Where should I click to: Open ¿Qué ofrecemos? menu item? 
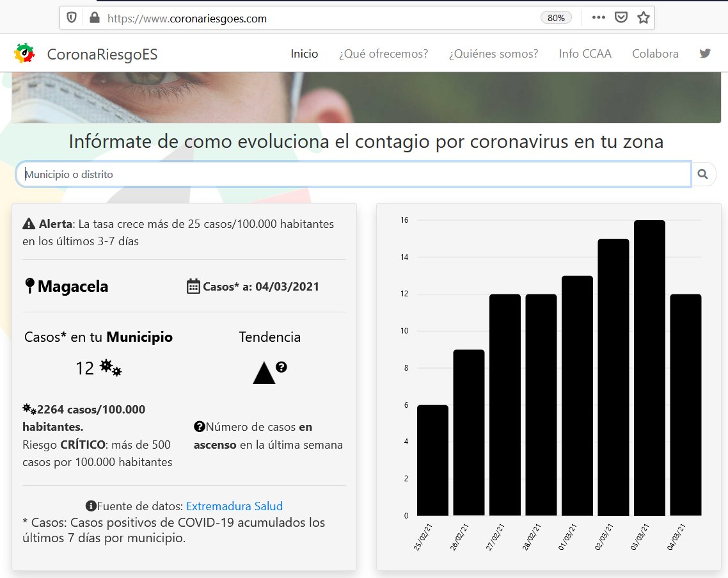click(383, 53)
